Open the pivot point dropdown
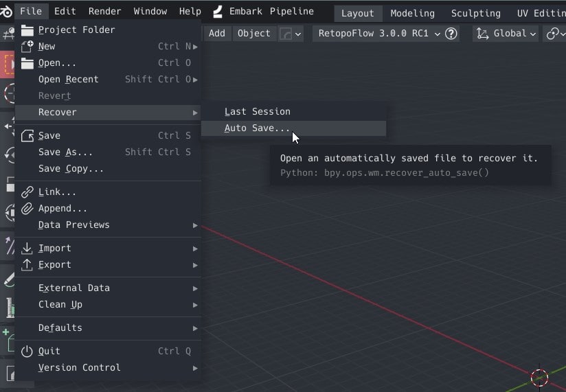The height and width of the screenshot is (392, 566). tap(555, 34)
